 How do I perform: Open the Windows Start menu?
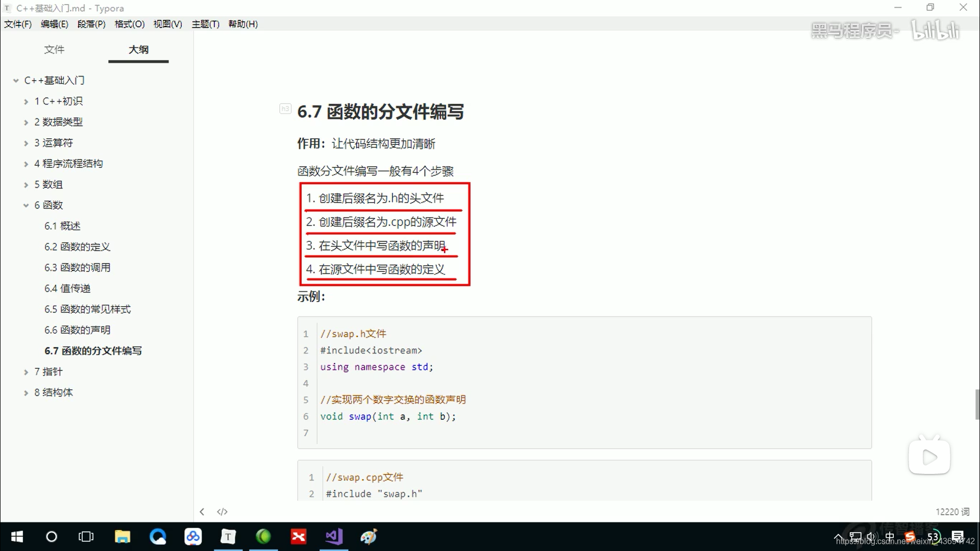(x=17, y=536)
